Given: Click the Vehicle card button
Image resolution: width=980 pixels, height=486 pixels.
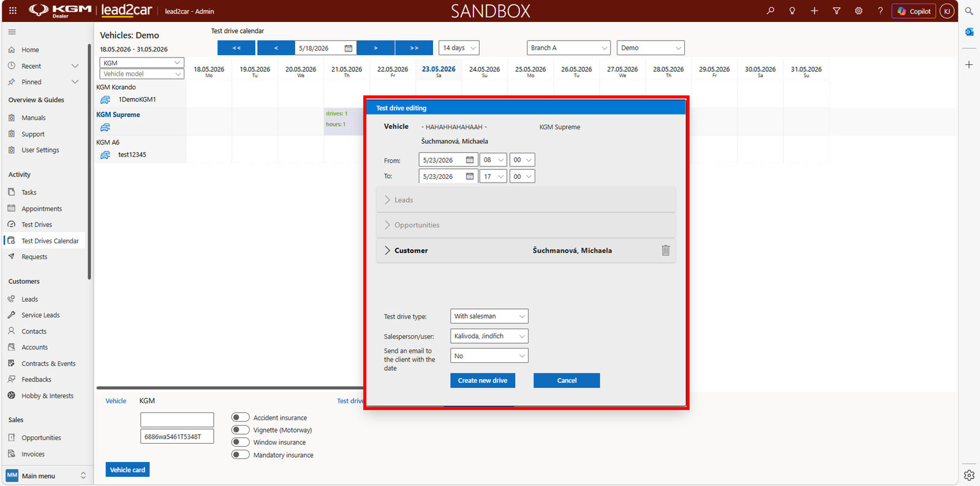Looking at the screenshot, I should 127,470.
